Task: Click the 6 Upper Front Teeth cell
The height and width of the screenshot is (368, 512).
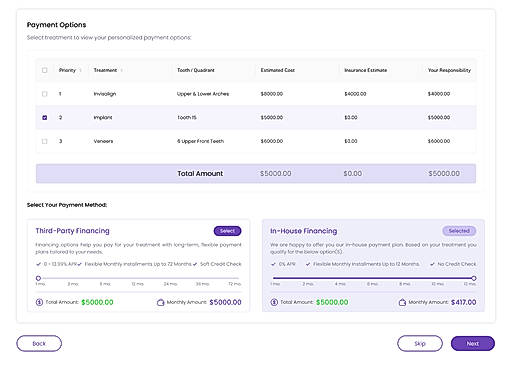Action: click(200, 141)
